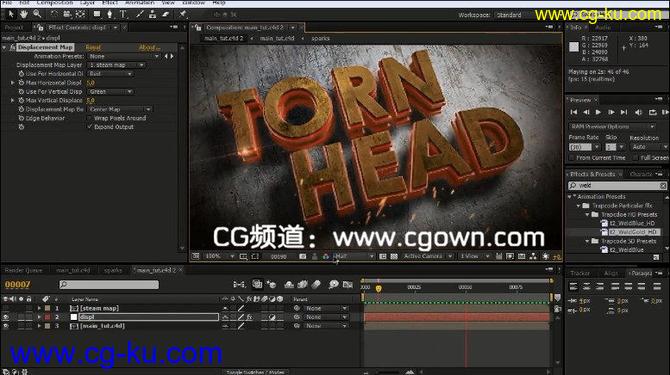Open Active Camera view dropdown

click(427, 256)
